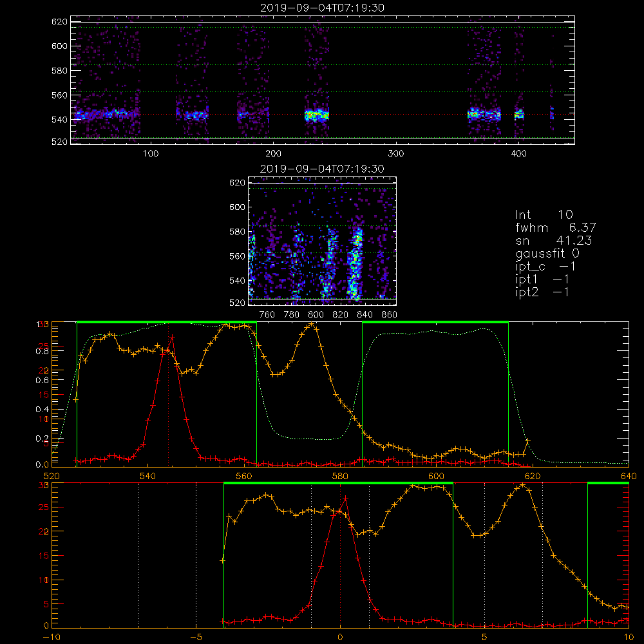This screenshot has width=644, height=644.
Task: Click x-axis label -10 on bottom plot
Action: click(52, 638)
